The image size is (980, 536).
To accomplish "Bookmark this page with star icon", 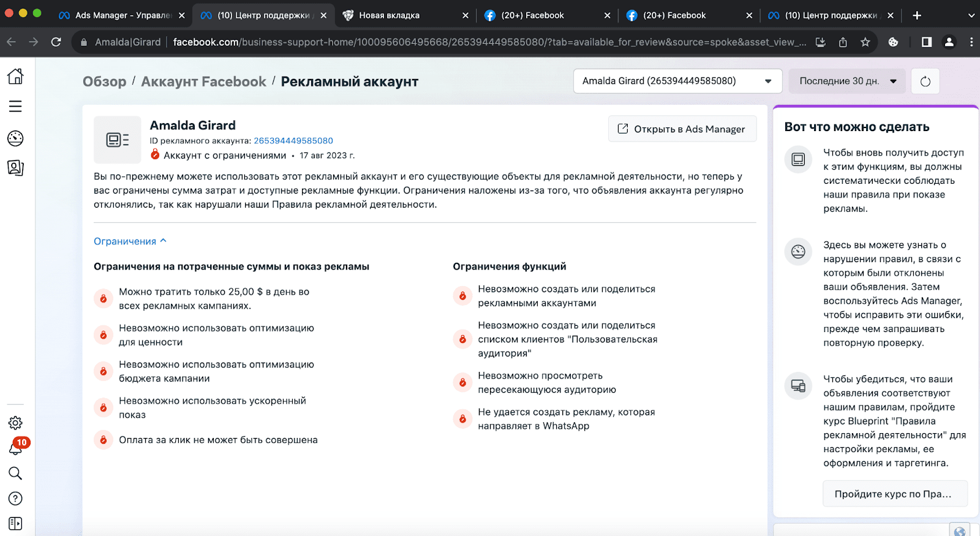I will click(x=865, y=42).
